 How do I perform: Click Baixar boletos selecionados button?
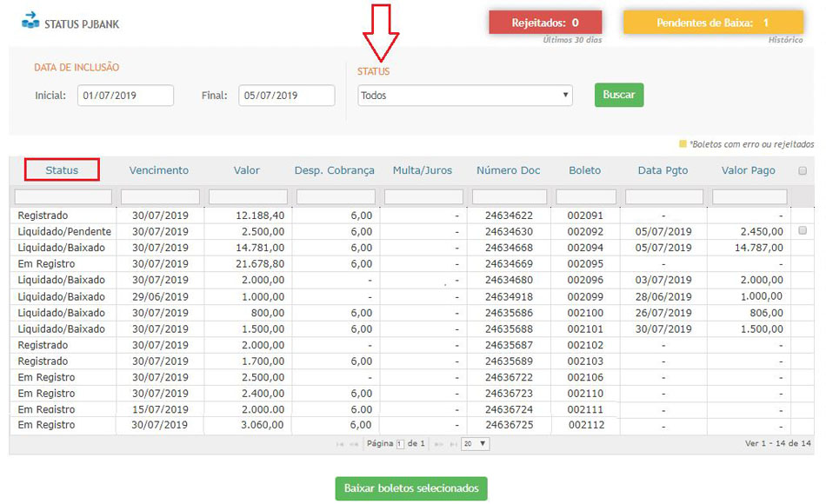pos(411,488)
